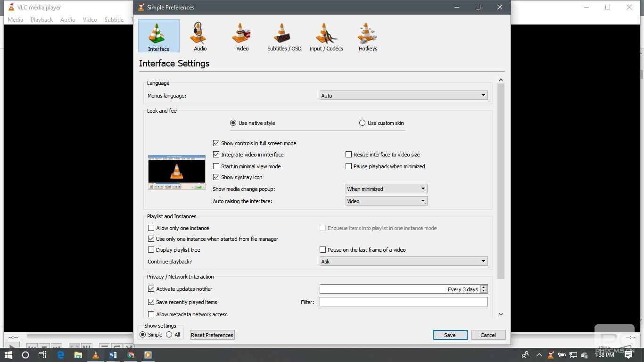Image resolution: width=644 pixels, height=362 pixels.
Task: Open Playback menu in VLC main window
Action: coord(41,20)
